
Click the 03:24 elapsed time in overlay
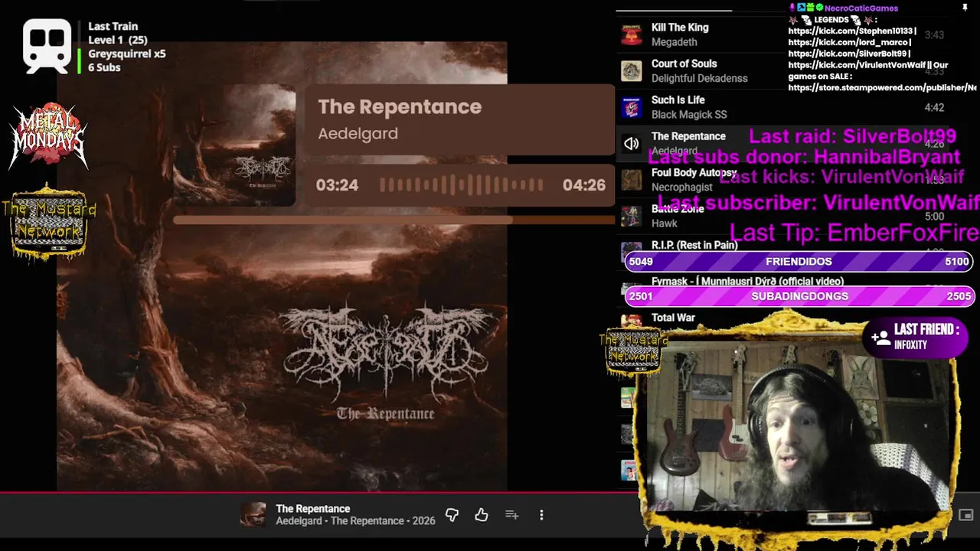337,185
